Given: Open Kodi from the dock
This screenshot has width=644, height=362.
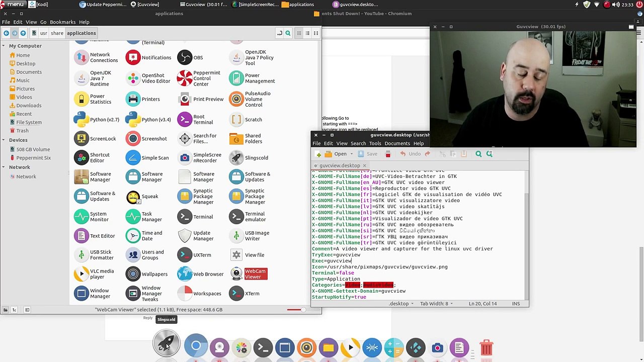Looking at the screenshot, I should point(416,347).
